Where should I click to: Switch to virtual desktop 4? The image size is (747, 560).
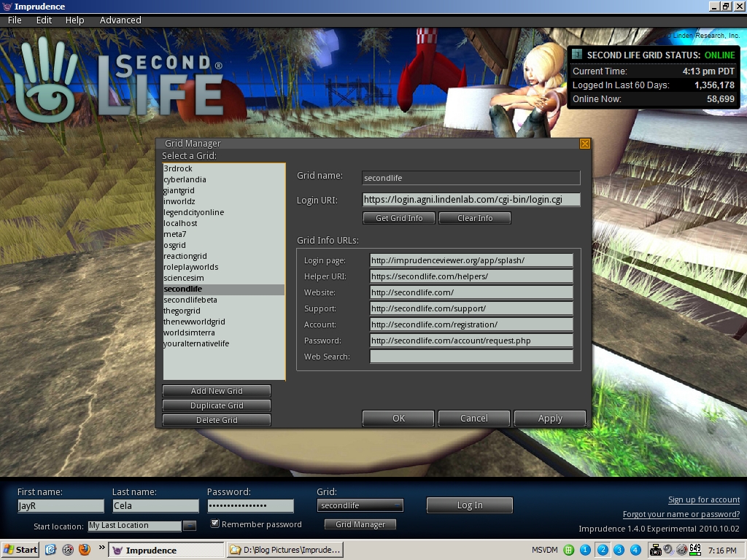[635, 550]
